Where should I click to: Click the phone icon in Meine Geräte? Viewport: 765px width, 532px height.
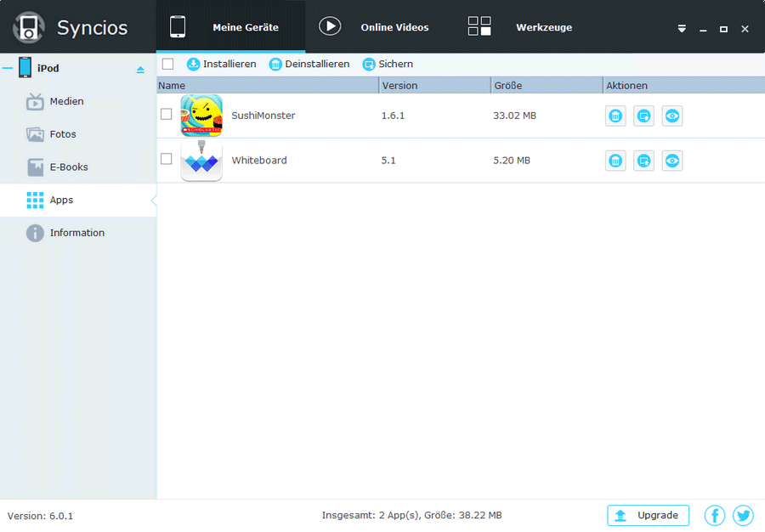pos(178,26)
